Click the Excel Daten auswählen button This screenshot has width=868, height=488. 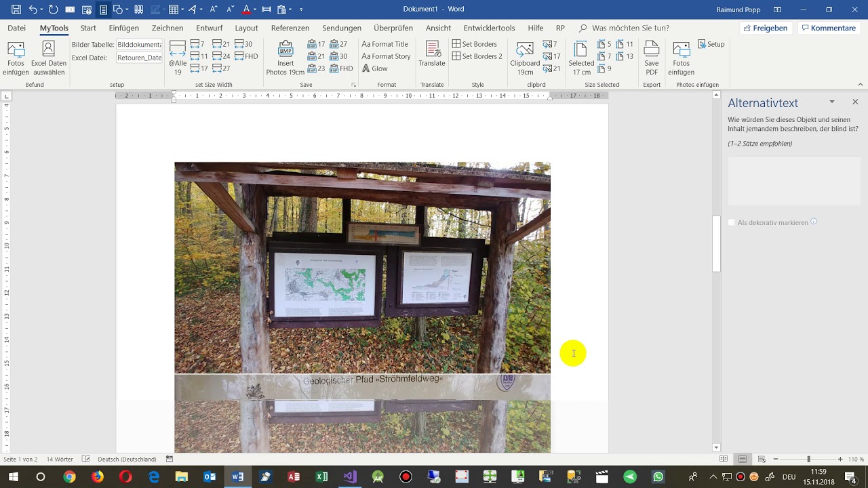(x=49, y=58)
